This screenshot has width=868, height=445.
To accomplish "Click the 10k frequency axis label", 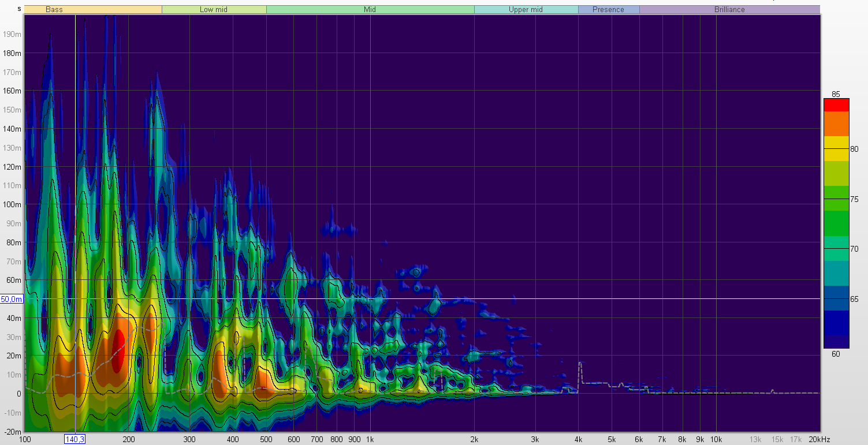I will (716, 439).
